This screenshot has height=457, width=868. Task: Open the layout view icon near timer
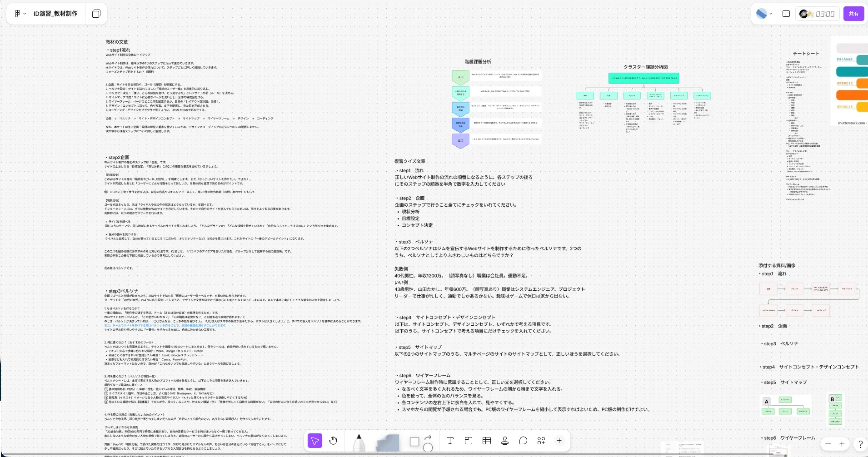(786, 14)
